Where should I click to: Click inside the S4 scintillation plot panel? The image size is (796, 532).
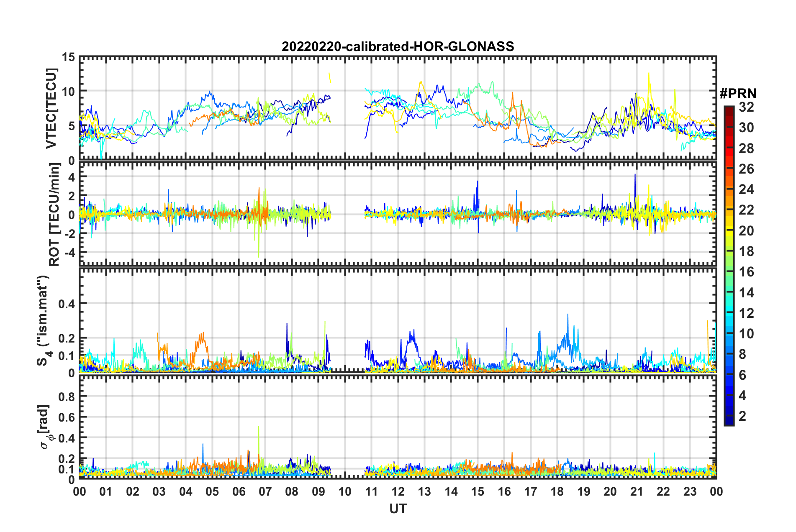coord(398,320)
